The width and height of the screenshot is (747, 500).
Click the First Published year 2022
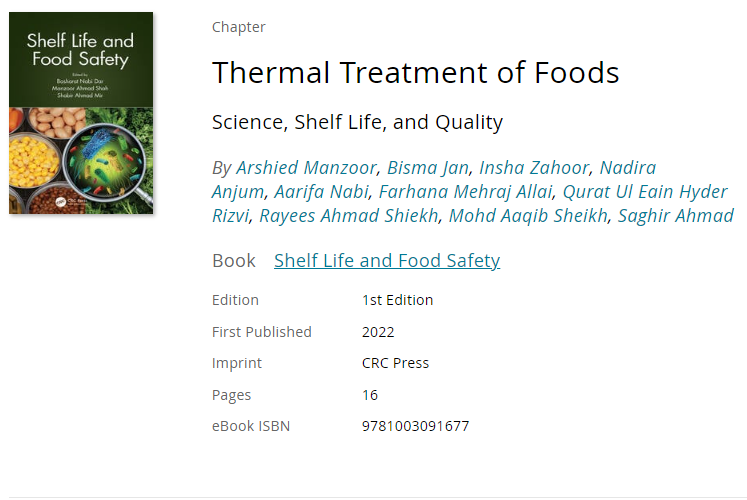pos(378,332)
